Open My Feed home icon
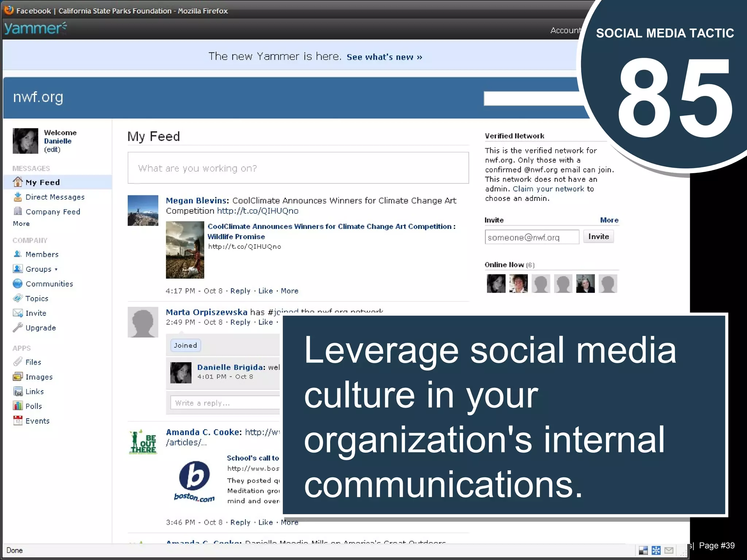This screenshot has width=747, height=560. (x=18, y=182)
